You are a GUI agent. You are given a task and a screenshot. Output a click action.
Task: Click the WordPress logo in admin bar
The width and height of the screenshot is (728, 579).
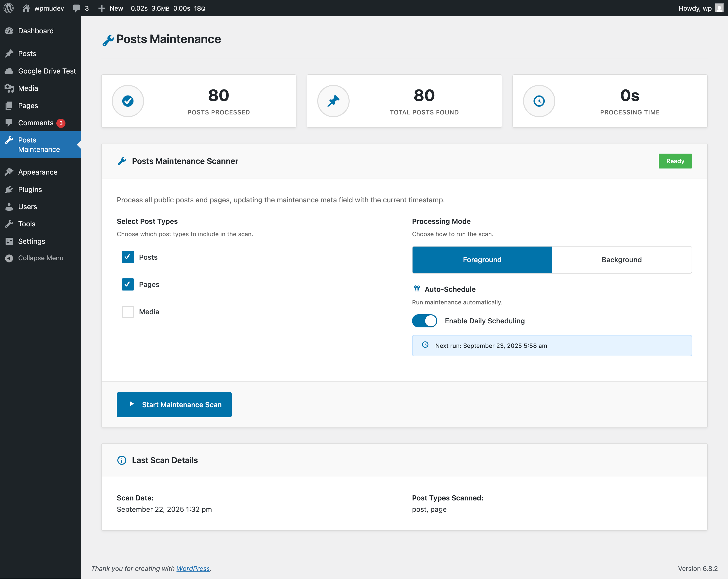pos(8,8)
